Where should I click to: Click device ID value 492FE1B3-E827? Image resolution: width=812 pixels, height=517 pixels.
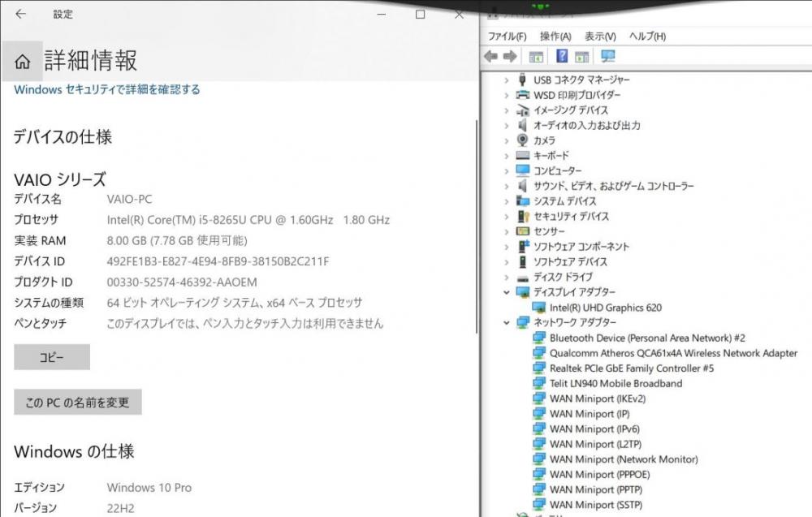pyautogui.click(x=218, y=261)
